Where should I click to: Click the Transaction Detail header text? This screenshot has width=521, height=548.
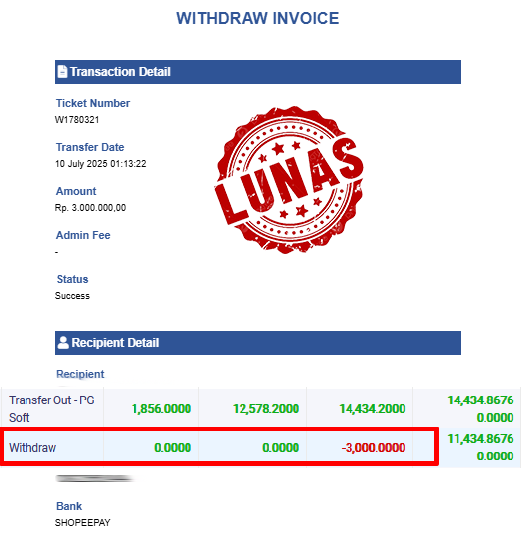(120, 72)
